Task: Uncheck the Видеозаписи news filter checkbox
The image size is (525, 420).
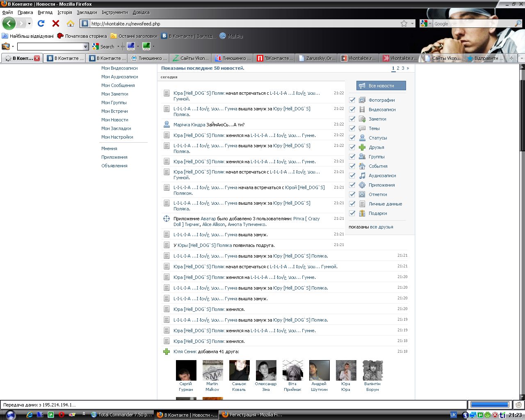Action: pyautogui.click(x=352, y=110)
